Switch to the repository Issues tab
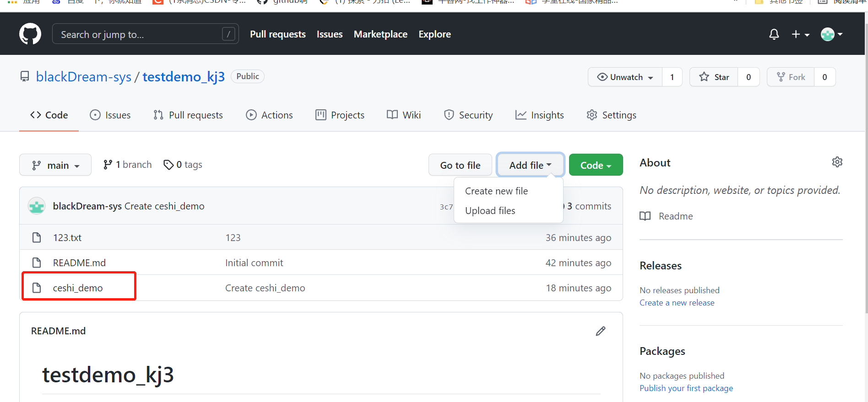This screenshot has height=402, width=868. [x=110, y=115]
